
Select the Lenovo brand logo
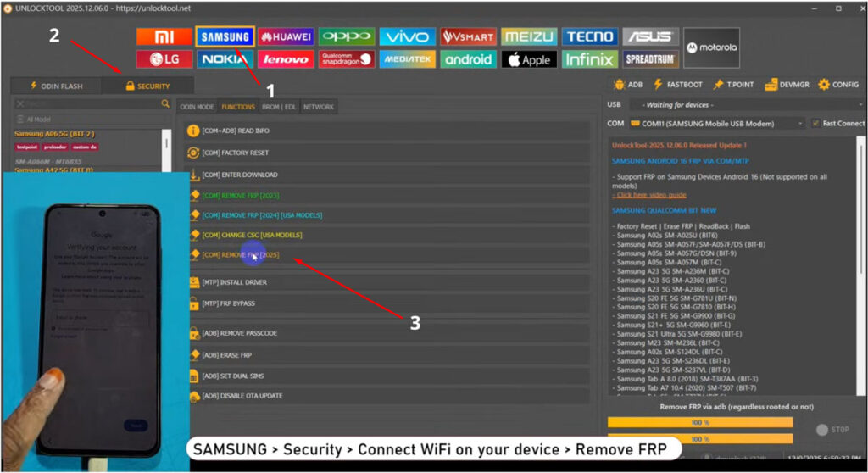pyautogui.click(x=286, y=59)
